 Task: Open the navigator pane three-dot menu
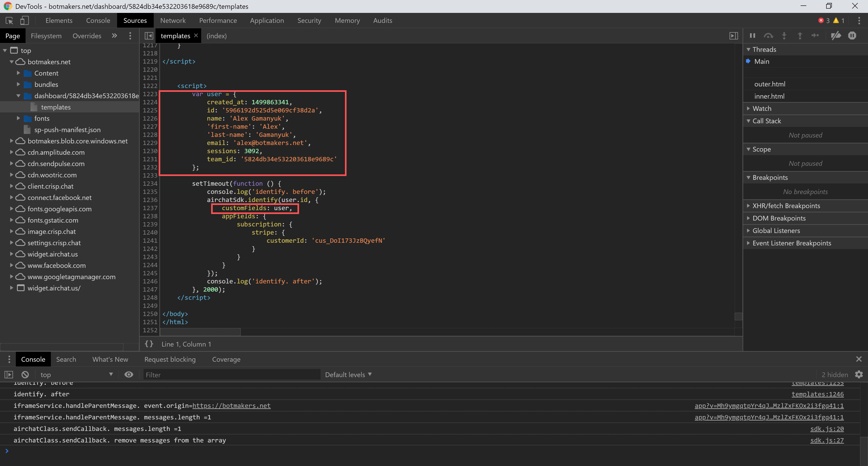130,36
